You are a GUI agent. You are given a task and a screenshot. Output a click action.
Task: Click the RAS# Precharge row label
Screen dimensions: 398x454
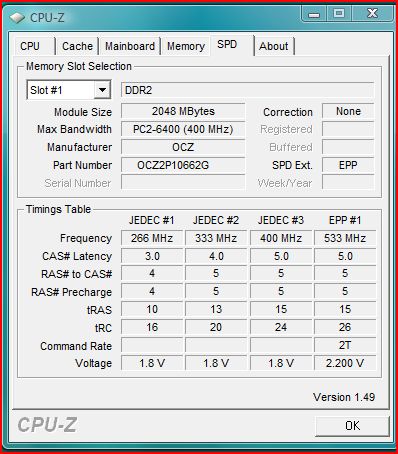tap(71, 292)
